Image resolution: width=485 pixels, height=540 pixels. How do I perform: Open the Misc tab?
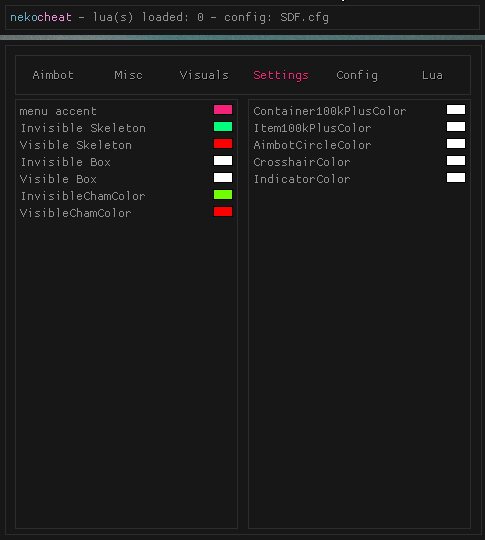(x=128, y=75)
